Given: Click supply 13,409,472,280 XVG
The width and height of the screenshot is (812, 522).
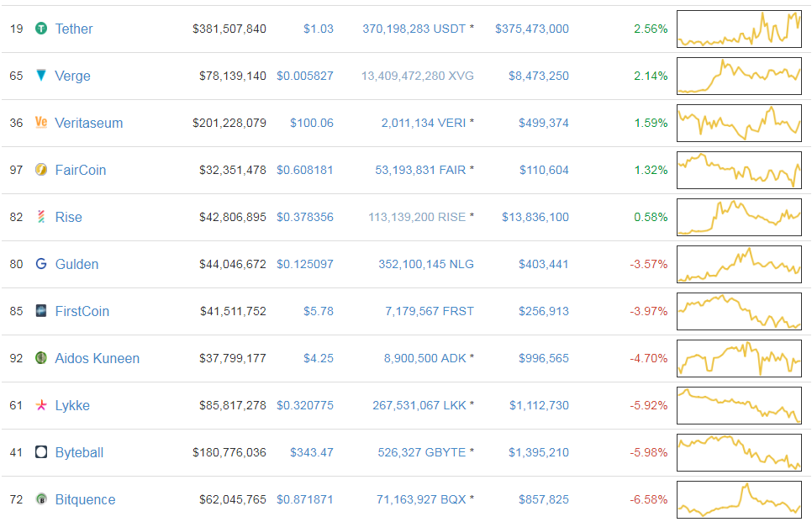Looking at the screenshot, I should click(x=418, y=76).
